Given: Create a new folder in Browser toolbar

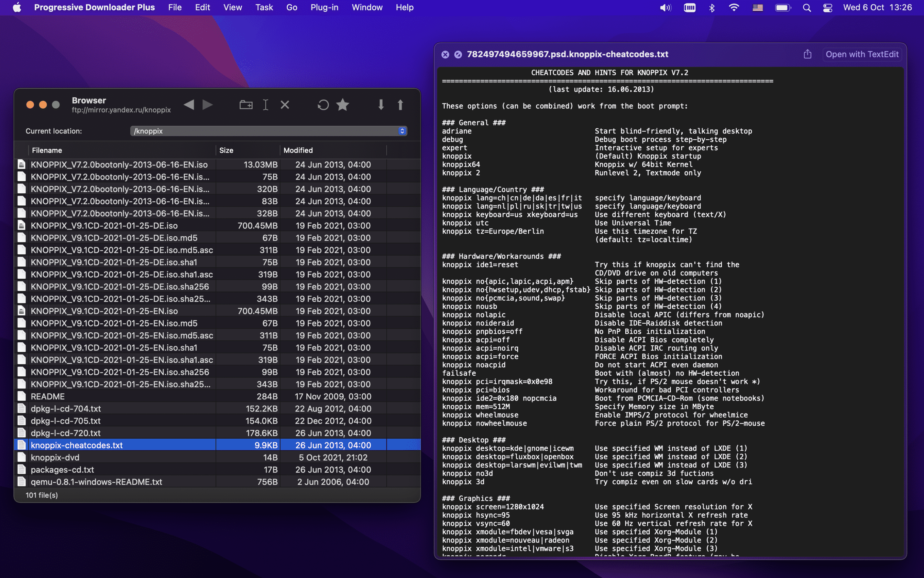Looking at the screenshot, I should (246, 104).
